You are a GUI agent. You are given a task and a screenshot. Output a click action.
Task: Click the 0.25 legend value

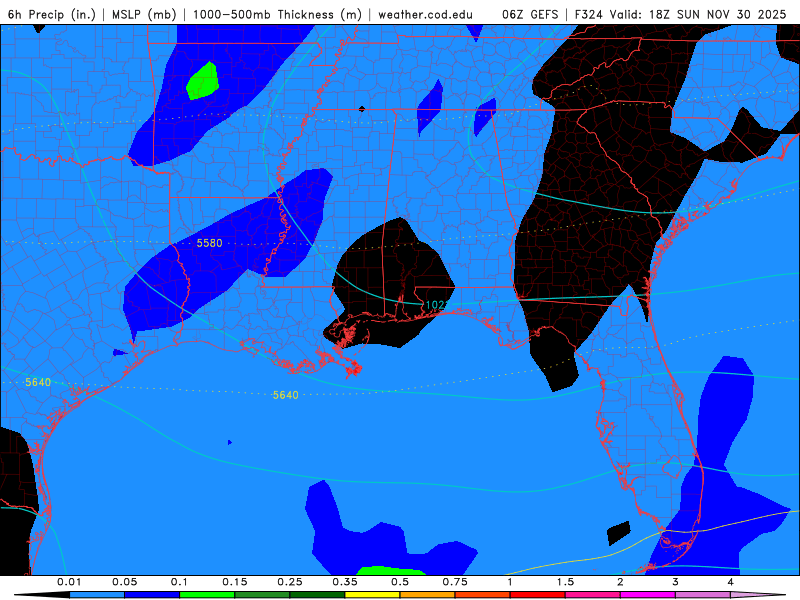(290, 582)
